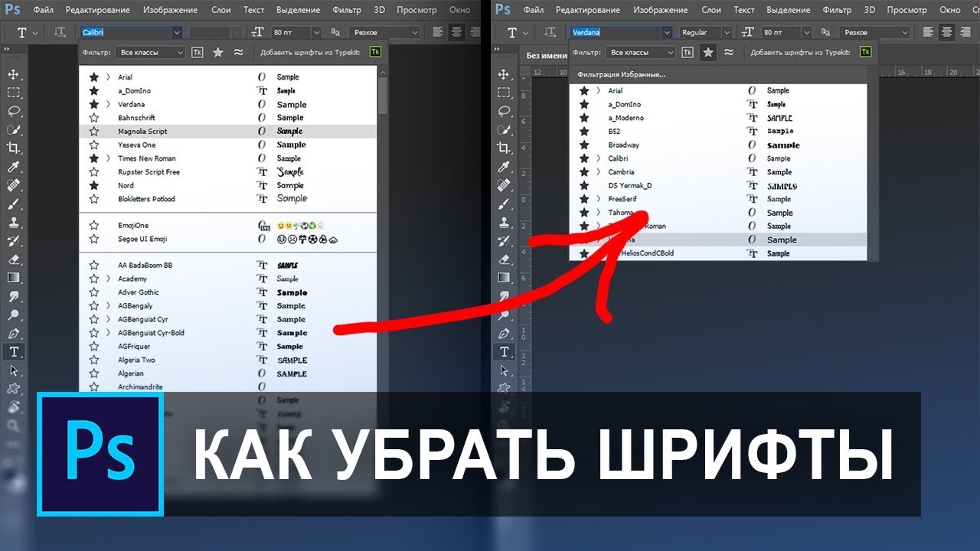Expand Cambria font family in right window
The image size is (980, 551).
598,172
